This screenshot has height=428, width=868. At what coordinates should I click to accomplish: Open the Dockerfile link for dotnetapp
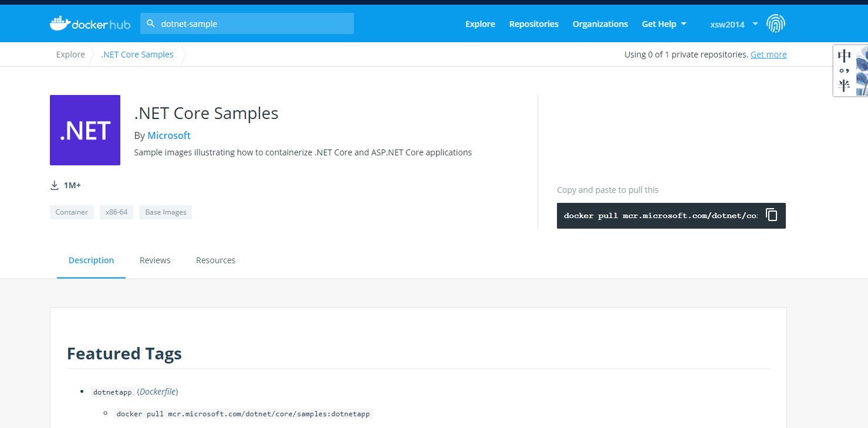(x=158, y=392)
